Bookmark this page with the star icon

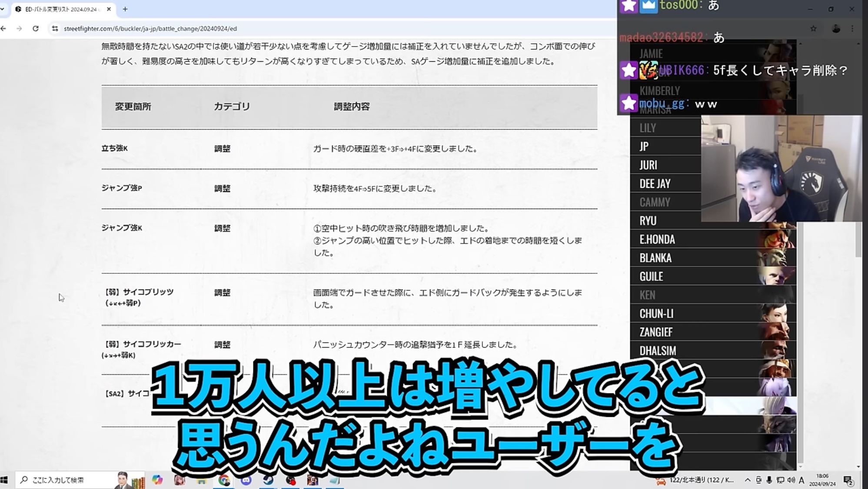(813, 29)
